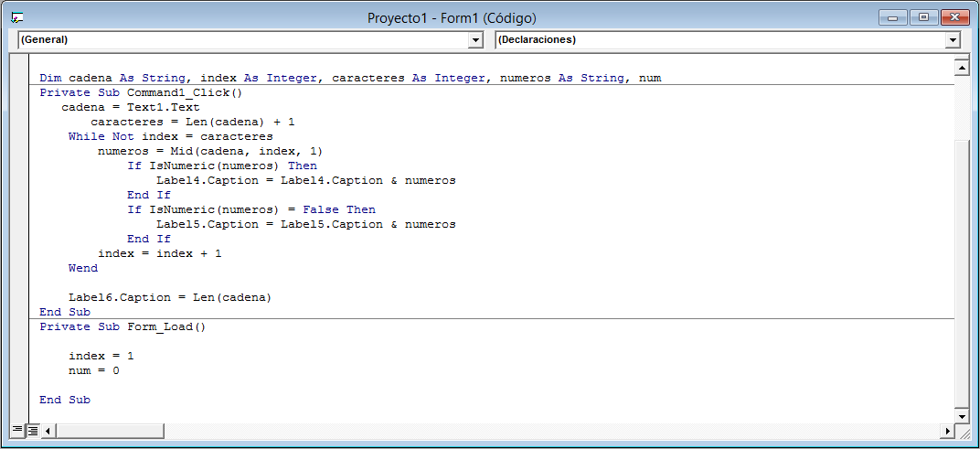Click the Label5.Caption assignment line
The height and width of the screenshot is (449, 980).
pyautogui.click(x=306, y=225)
